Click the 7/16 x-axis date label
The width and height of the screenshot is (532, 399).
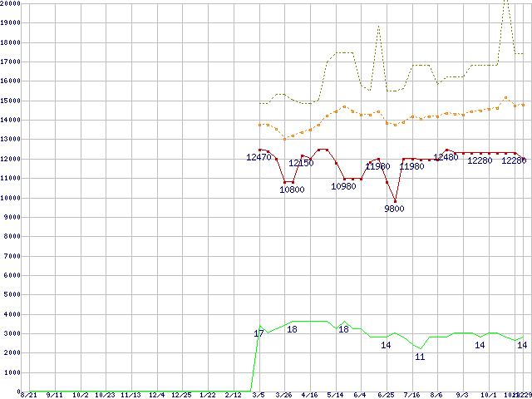[411, 396]
